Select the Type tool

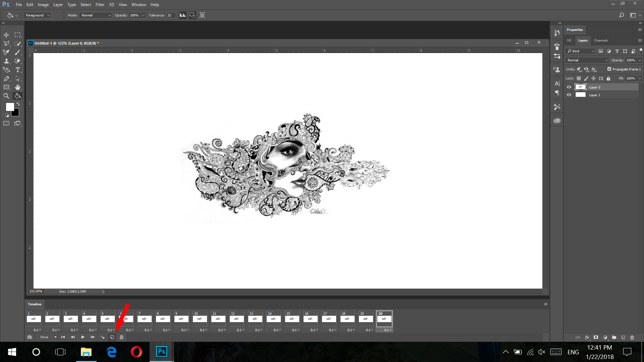(x=17, y=70)
